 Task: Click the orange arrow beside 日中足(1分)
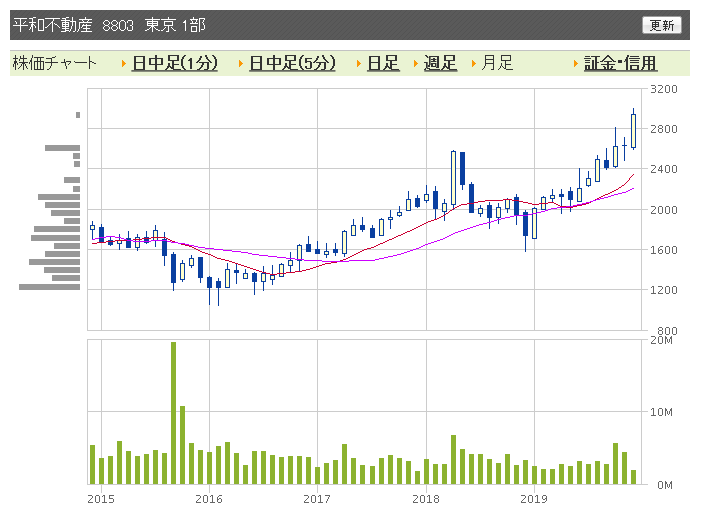(124, 64)
